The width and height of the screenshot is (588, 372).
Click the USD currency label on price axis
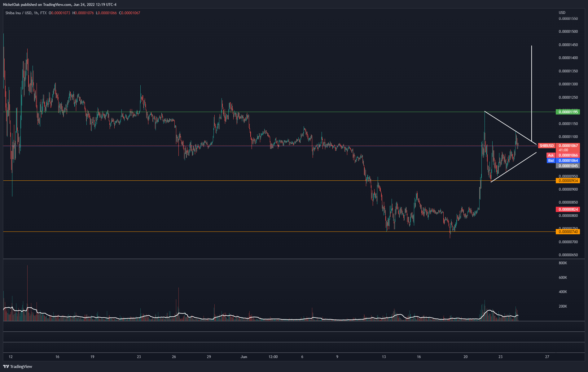562,13
